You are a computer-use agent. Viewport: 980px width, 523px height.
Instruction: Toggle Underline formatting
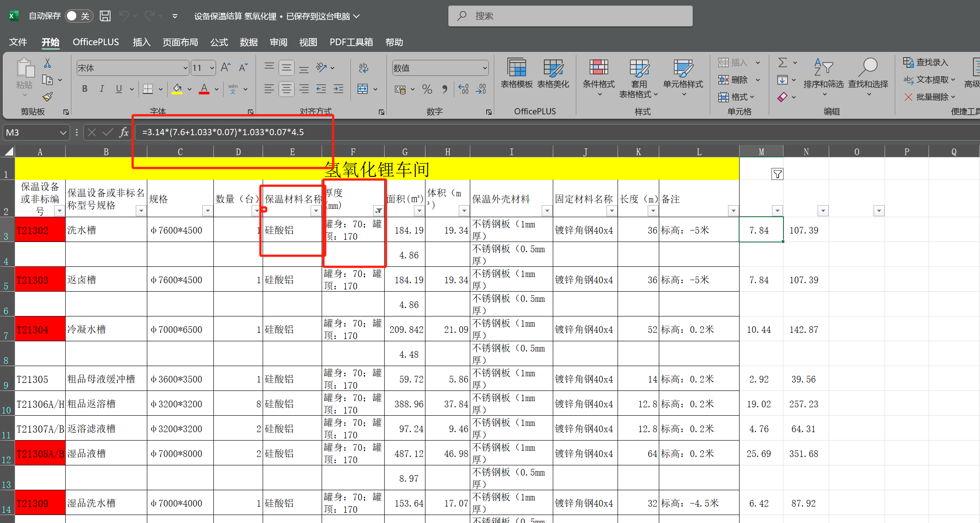point(118,89)
